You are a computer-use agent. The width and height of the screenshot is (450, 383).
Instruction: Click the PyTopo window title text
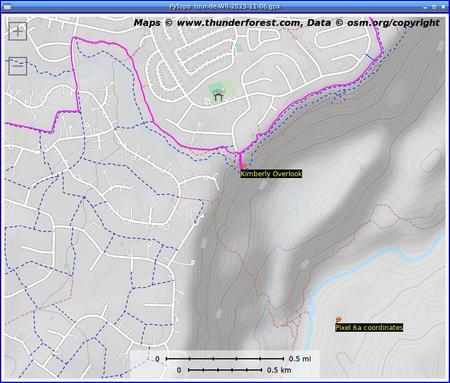[225, 7]
